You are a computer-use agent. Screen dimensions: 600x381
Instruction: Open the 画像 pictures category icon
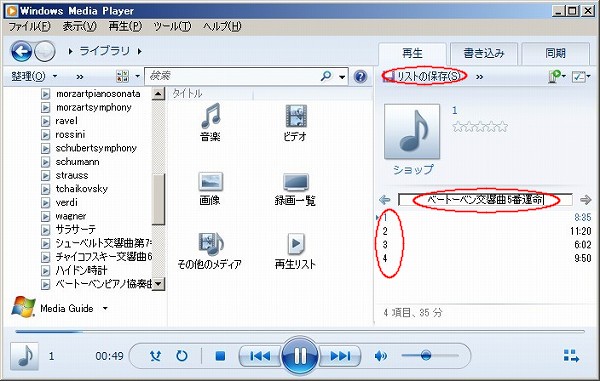[210, 181]
